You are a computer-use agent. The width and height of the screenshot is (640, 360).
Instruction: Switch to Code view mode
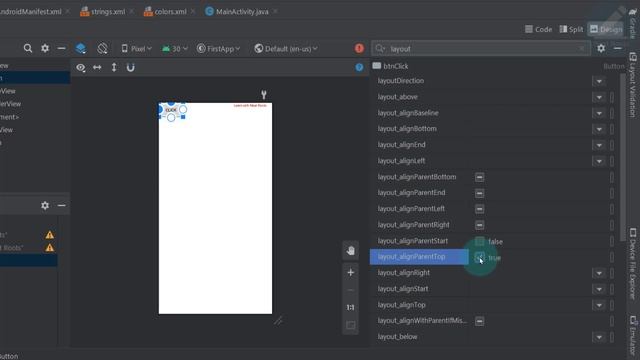[x=538, y=29]
